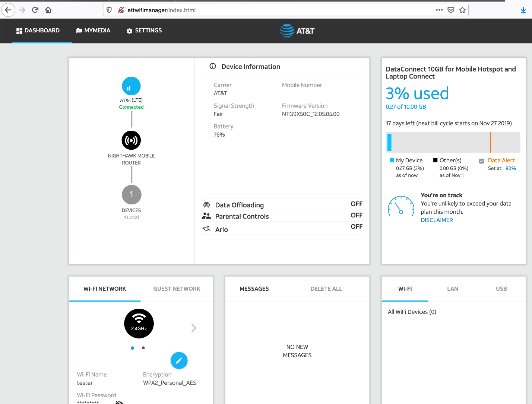Open the page actions three-dot menu

click(x=439, y=10)
